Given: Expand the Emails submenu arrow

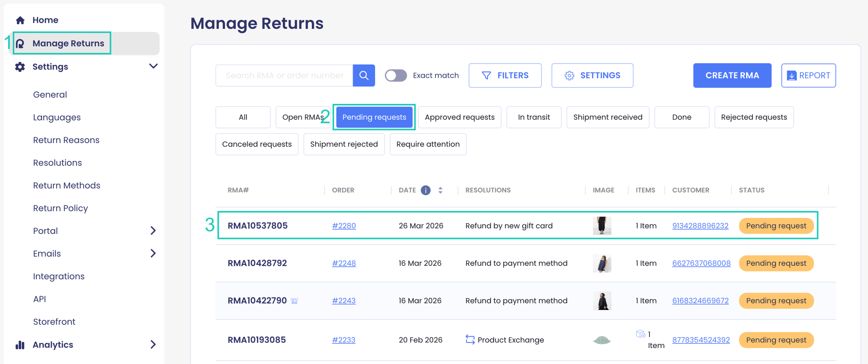Looking at the screenshot, I should [153, 253].
